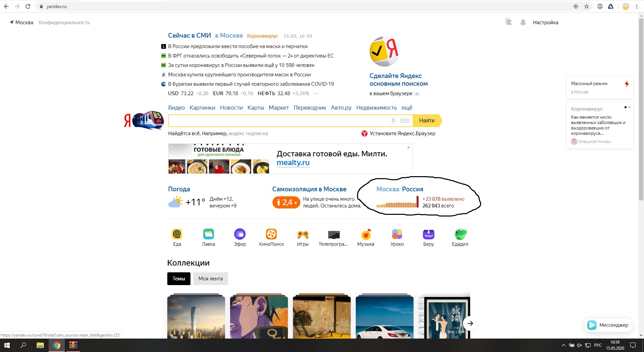This screenshot has width=644, height=352.
Task: Click the mealty.ru ad link
Action: click(x=293, y=163)
